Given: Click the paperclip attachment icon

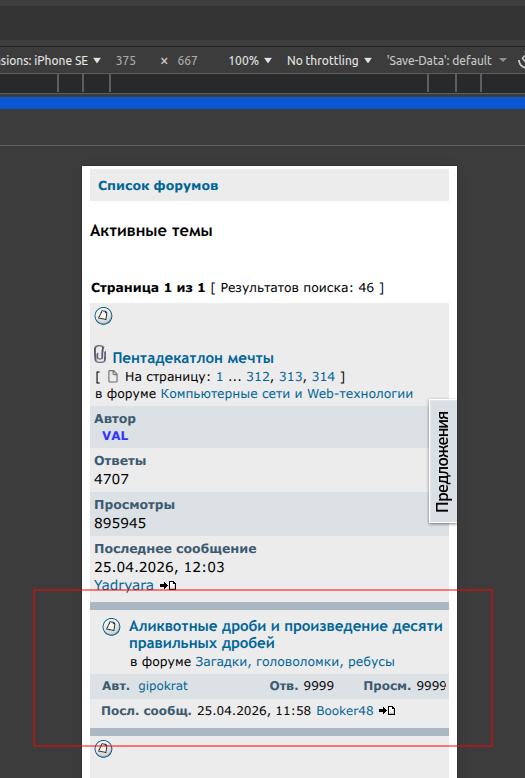Looking at the screenshot, I should coord(100,355).
